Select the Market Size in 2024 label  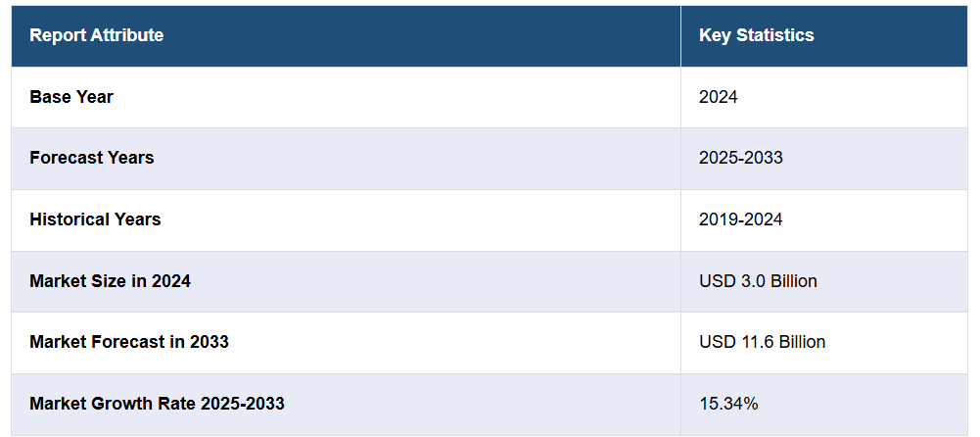coord(110,281)
